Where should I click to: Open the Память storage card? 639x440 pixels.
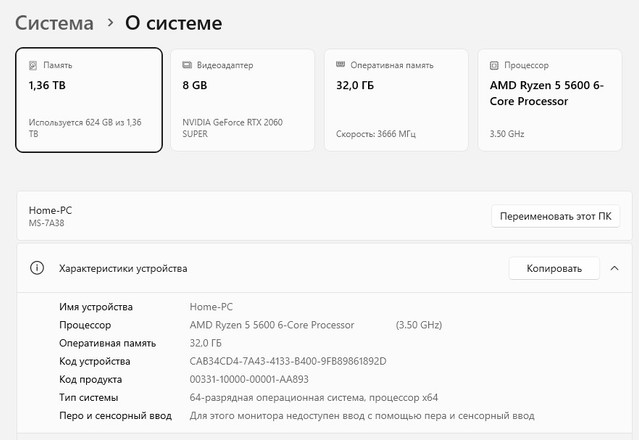click(x=89, y=100)
